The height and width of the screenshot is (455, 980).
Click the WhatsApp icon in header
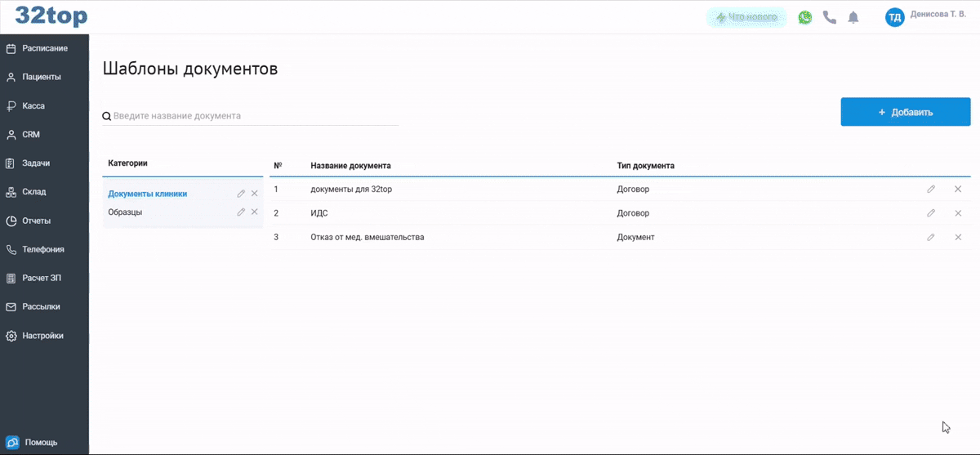(805, 17)
